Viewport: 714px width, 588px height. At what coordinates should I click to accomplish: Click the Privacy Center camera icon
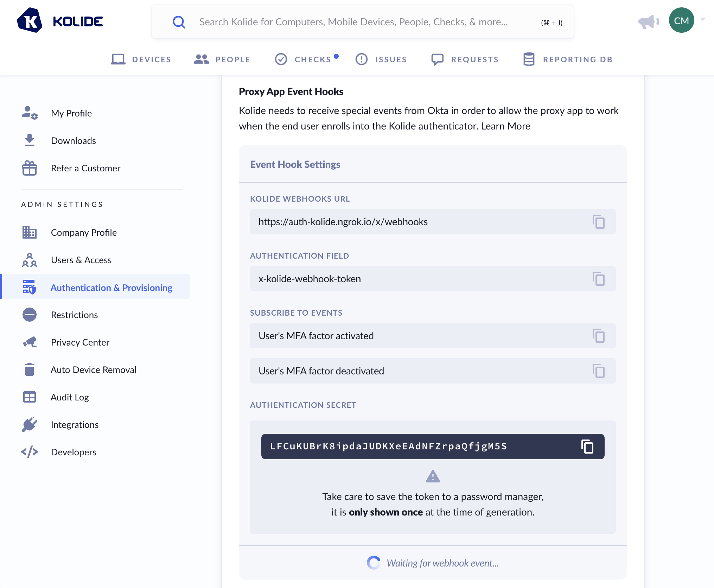coord(30,342)
